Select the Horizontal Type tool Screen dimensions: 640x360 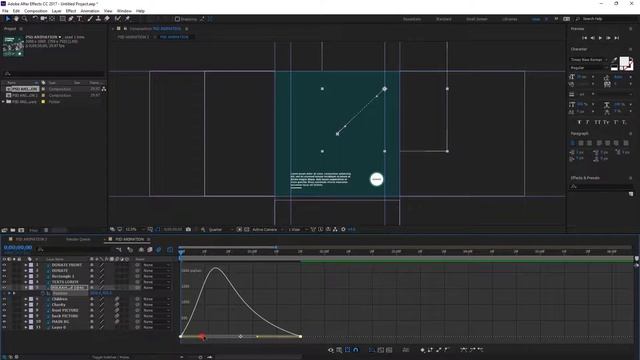tap(79, 19)
